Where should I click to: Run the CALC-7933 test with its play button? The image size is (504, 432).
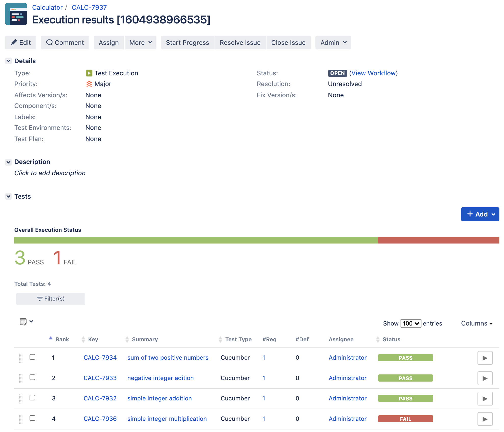coord(485,378)
